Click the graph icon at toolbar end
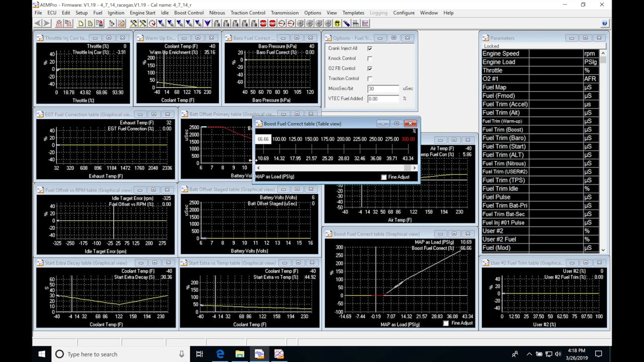The height and width of the screenshot is (362, 644). point(365,23)
